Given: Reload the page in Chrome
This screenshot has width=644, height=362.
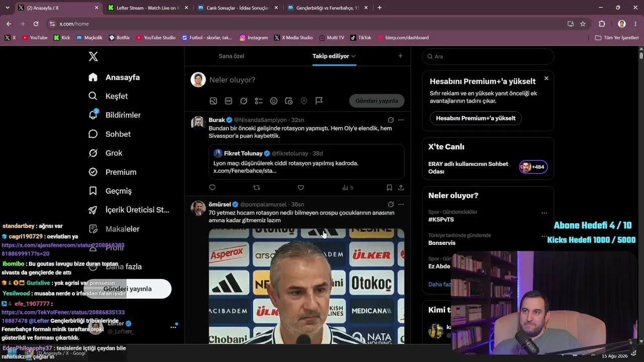Looking at the screenshot, I should click(36, 24).
